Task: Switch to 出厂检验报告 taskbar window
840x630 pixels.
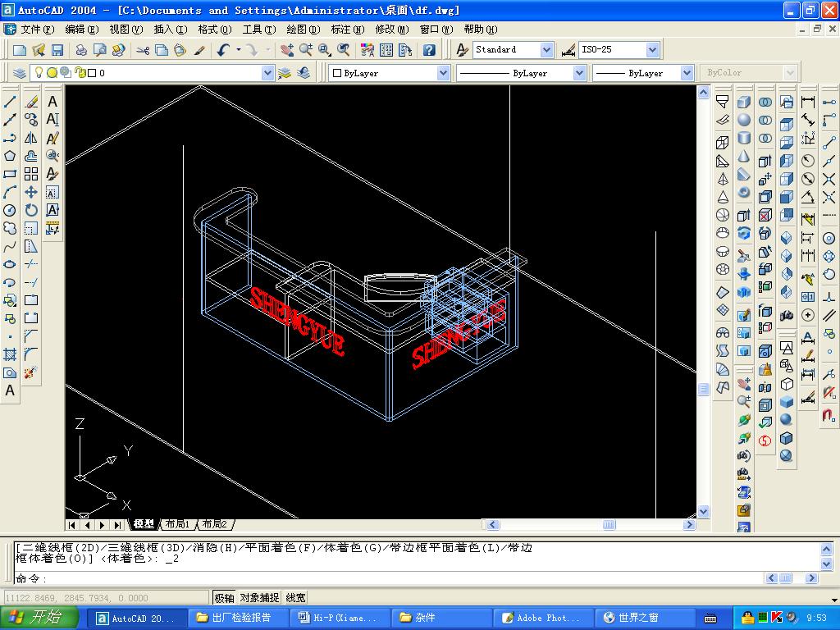Action: (240, 618)
